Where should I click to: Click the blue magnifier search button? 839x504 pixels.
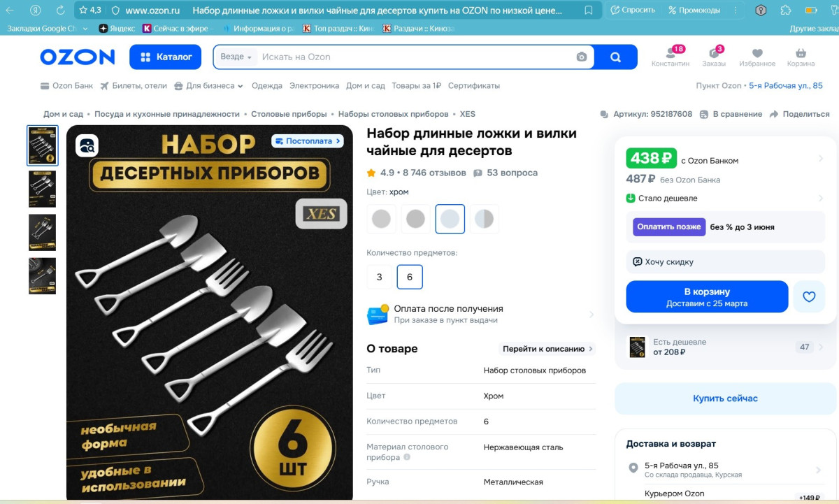pyautogui.click(x=615, y=57)
